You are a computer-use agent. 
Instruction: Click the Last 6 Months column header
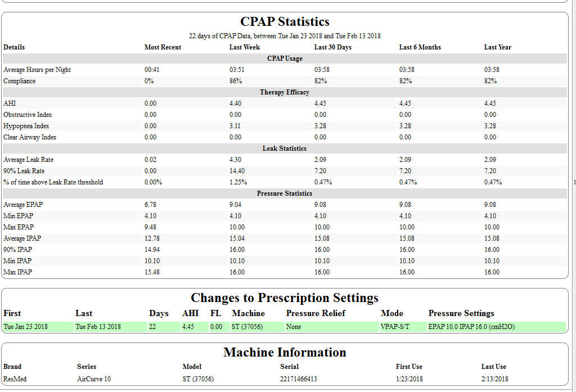(x=420, y=47)
